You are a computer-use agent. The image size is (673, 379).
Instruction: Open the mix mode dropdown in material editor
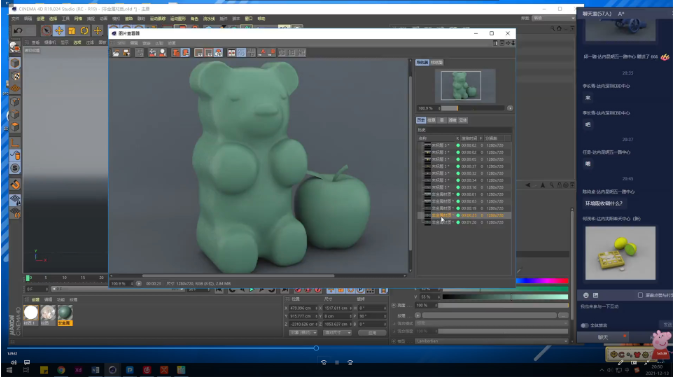click(x=492, y=323)
